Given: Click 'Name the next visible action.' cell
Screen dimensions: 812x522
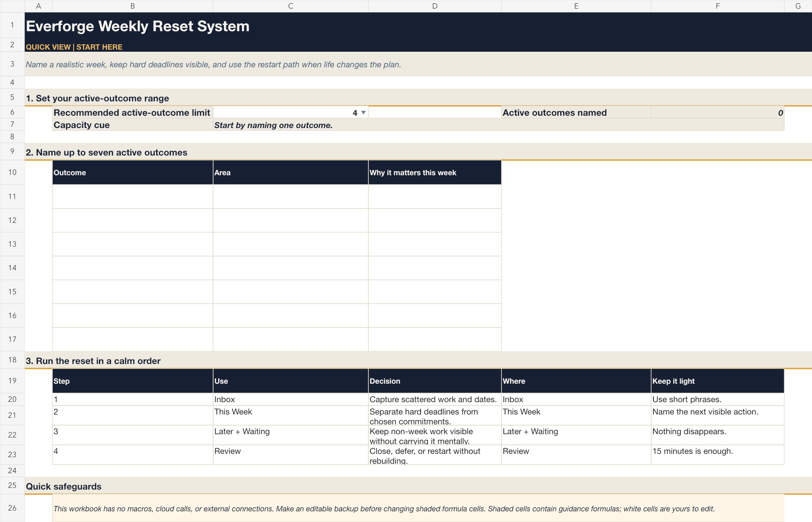Looking at the screenshot, I should [x=718, y=415].
